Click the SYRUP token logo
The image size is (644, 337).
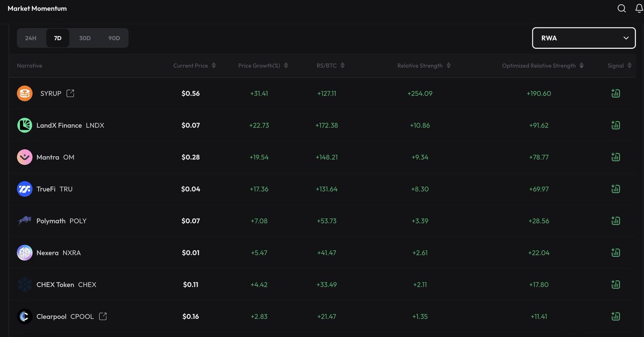25,93
